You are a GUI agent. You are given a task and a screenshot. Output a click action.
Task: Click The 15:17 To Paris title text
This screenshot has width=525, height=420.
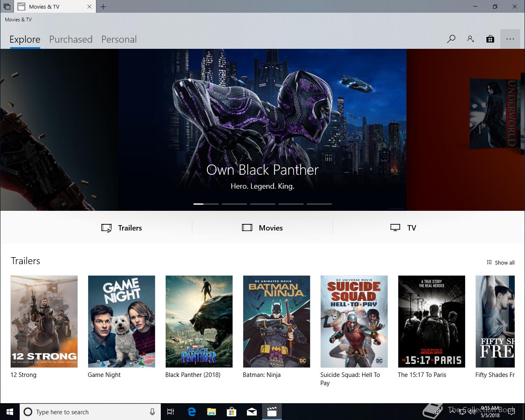(x=422, y=375)
